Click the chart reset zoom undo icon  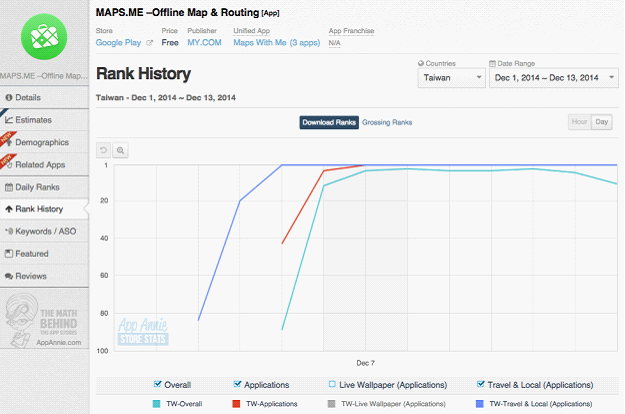tap(103, 150)
